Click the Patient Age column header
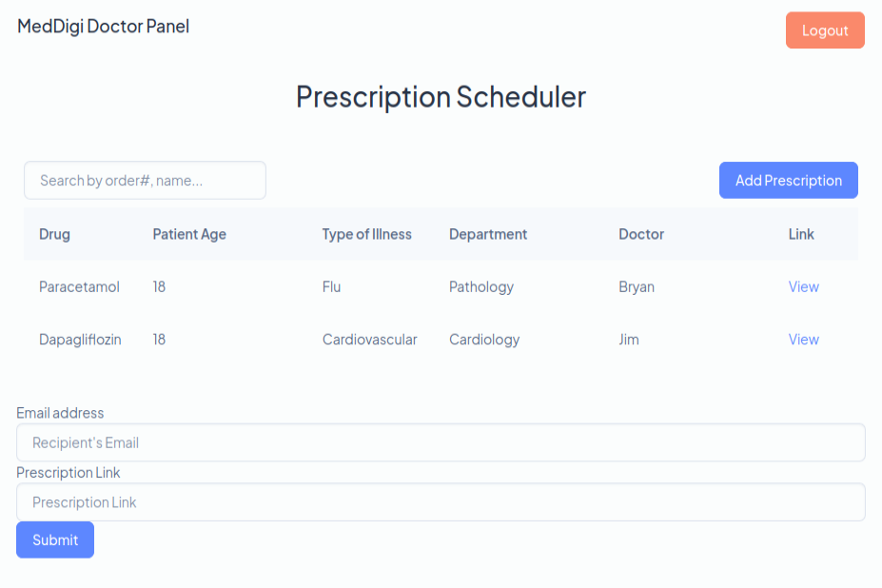 pos(189,234)
